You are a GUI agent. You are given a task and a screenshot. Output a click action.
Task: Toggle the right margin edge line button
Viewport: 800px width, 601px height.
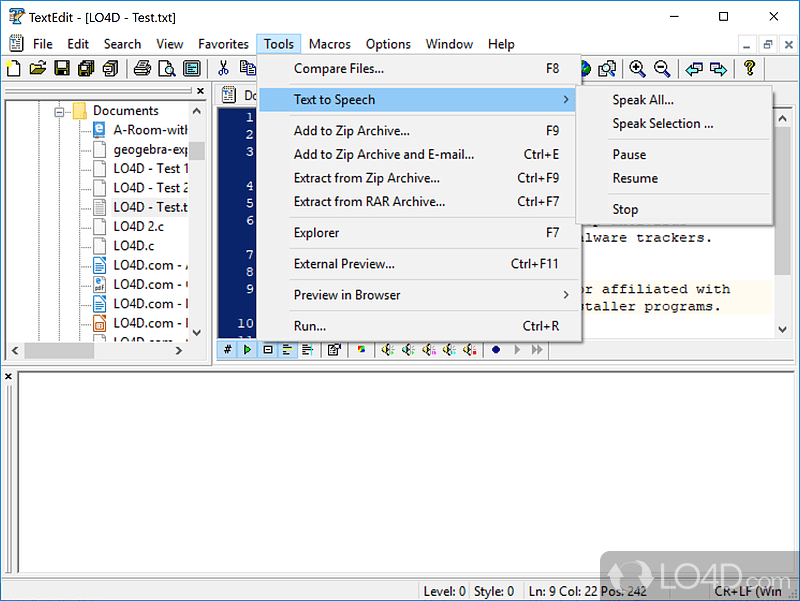[x=308, y=349]
